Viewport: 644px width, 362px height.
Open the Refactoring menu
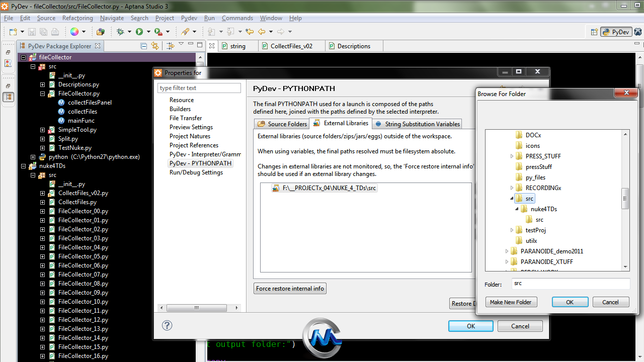pyautogui.click(x=77, y=18)
